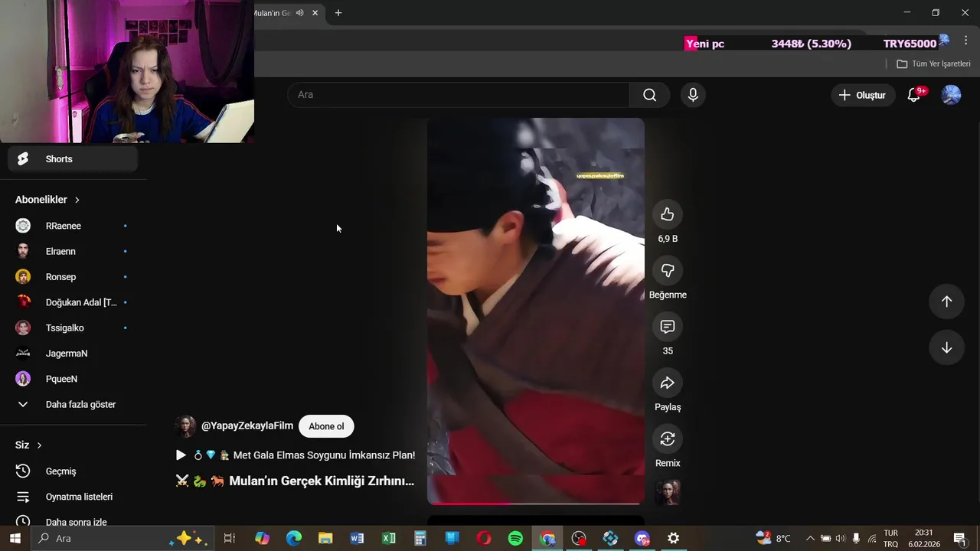Open Copilot from the taskbar
Screen dimensions: 980x551
pyautogui.click(x=262, y=539)
